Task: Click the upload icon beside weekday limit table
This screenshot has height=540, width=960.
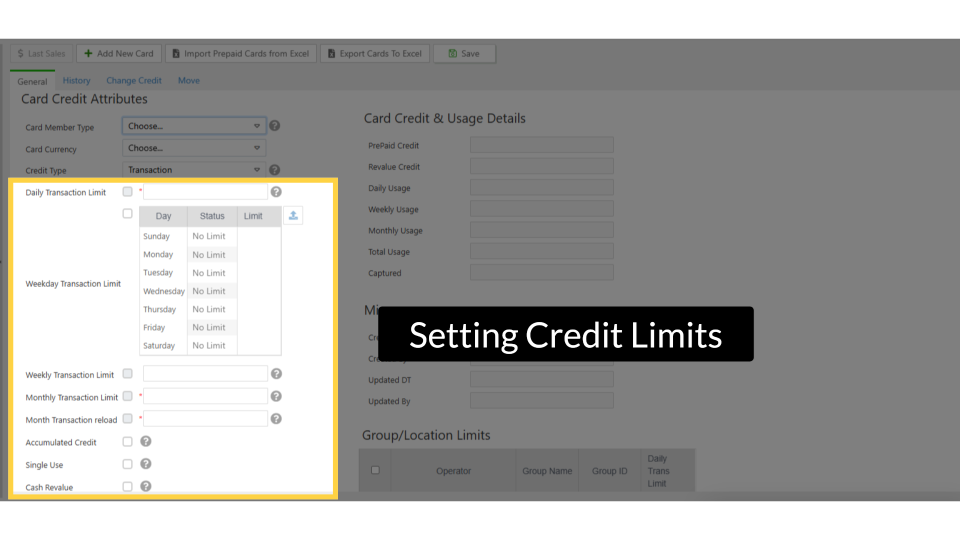Action: 293,215
